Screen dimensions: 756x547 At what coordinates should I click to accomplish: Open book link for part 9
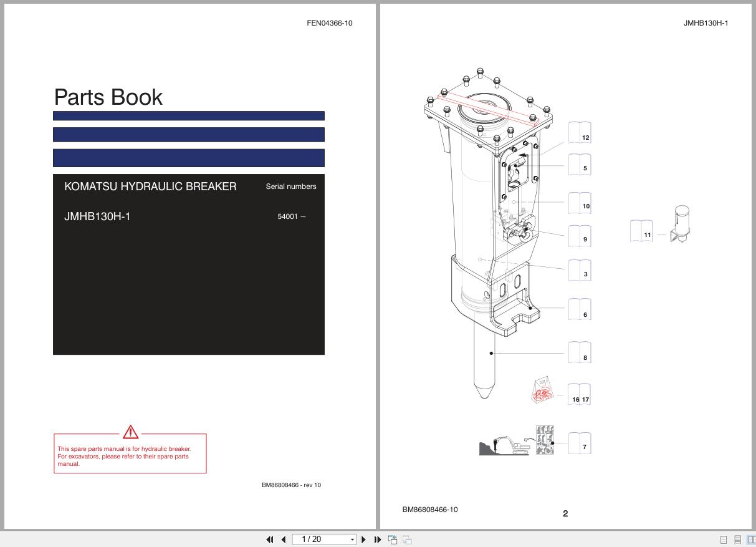580,235
